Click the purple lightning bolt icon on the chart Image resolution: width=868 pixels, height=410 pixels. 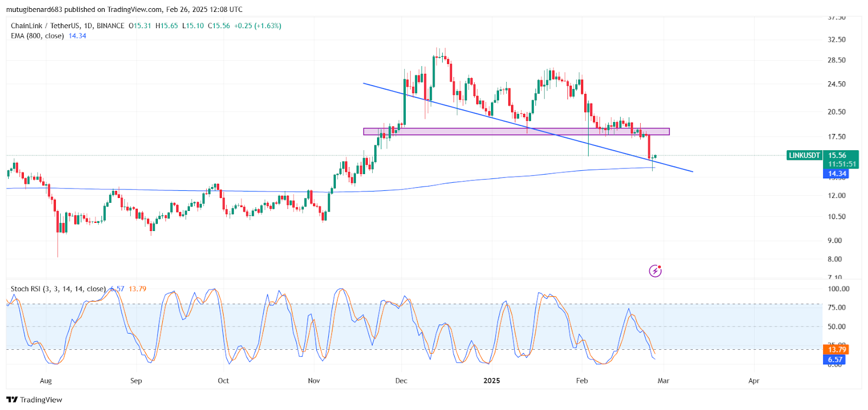click(x=655, y=271)
